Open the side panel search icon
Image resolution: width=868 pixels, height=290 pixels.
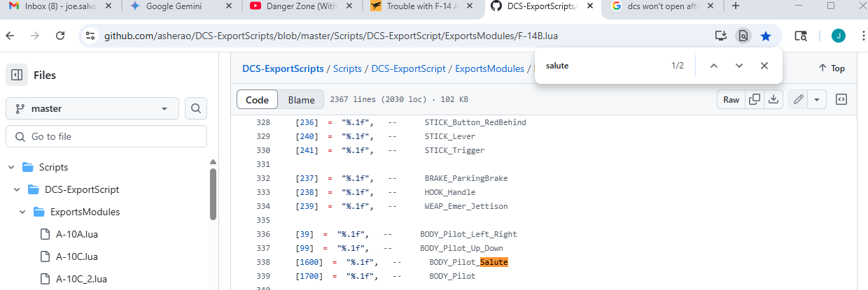tap(801, 35)
